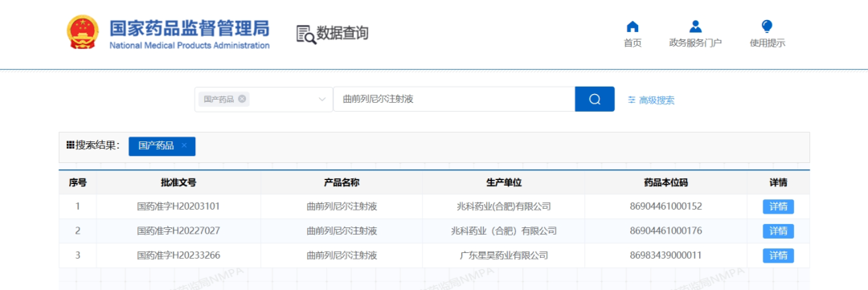868x290 pixels.
Task: Open 详情 for 国药准字H20227027
Action: click(778, 231)
